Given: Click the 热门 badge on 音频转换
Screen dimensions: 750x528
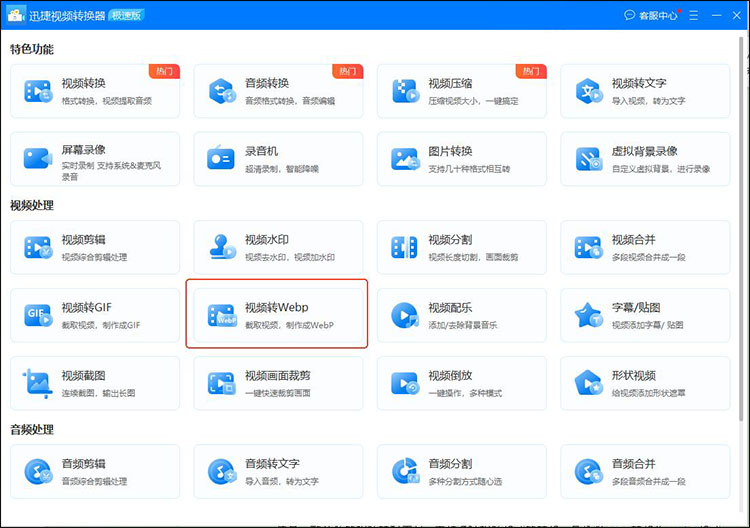Looking at the screenshot, I should (348, 71).
